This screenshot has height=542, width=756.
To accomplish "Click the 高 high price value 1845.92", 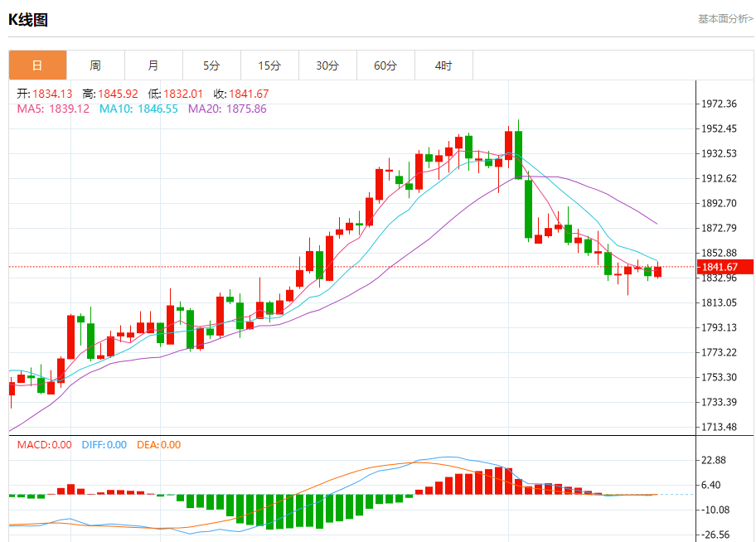I will [118, 94].
